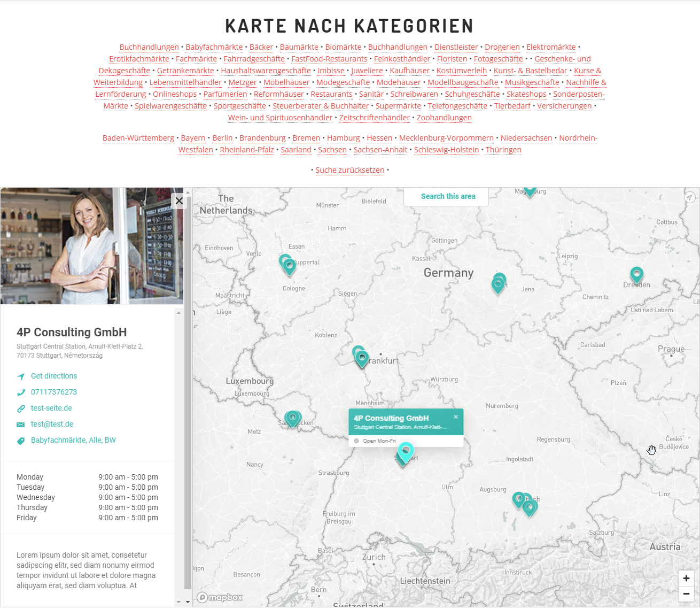Select the map pin near Dresden
This screenshot has width=700, height=609.
636,275
